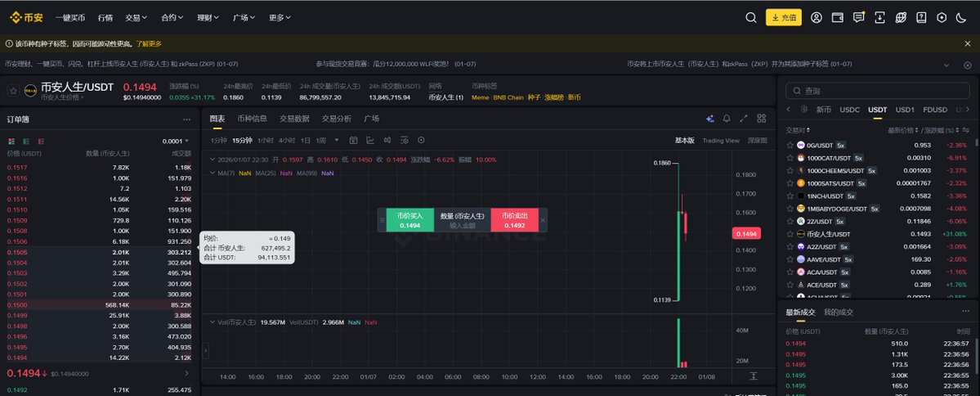Favorite the 币安人生/USDT pair star

12,91
